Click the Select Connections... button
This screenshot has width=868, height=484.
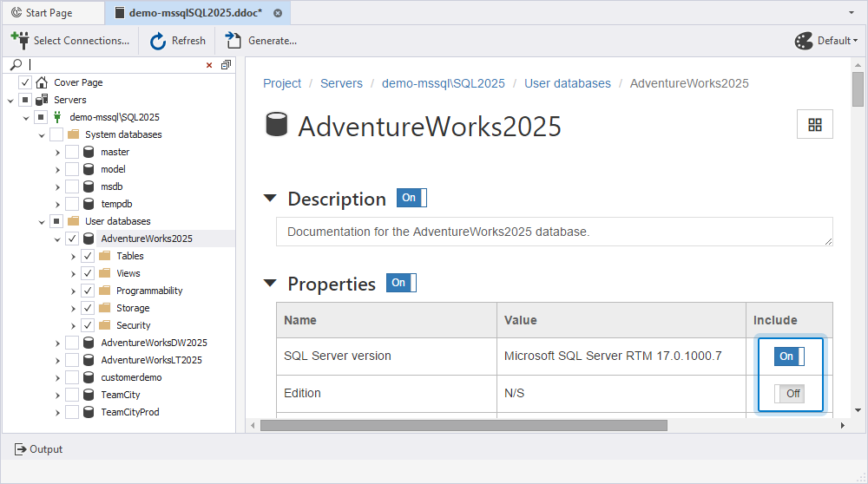click(70, 41)
